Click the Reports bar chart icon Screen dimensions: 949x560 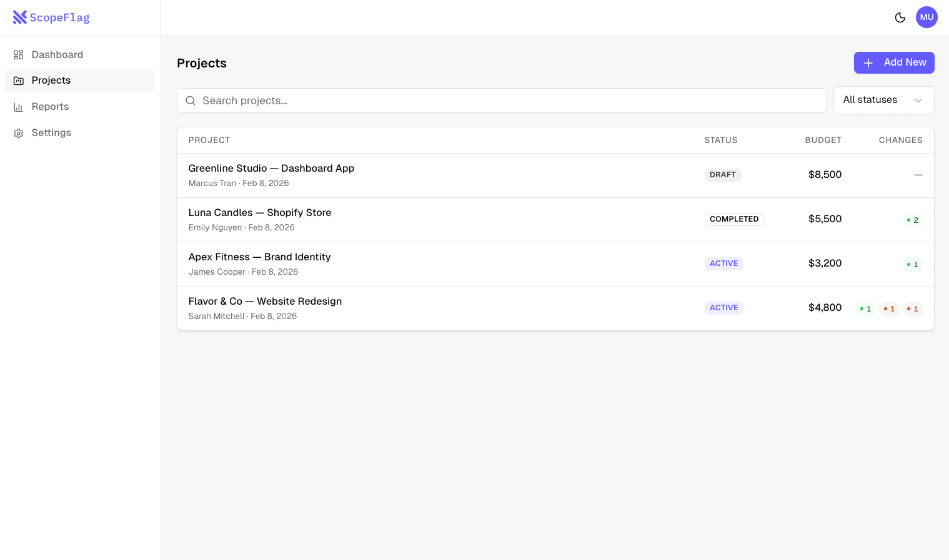[x=19, y=107]
